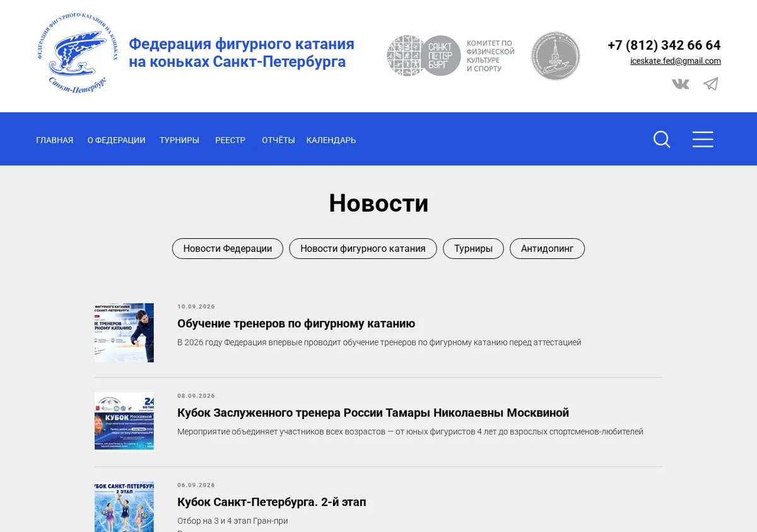Open the VK social network icon
Image resolution: width=757 pixels, height=532 pixels.
[x=680, y=84]
